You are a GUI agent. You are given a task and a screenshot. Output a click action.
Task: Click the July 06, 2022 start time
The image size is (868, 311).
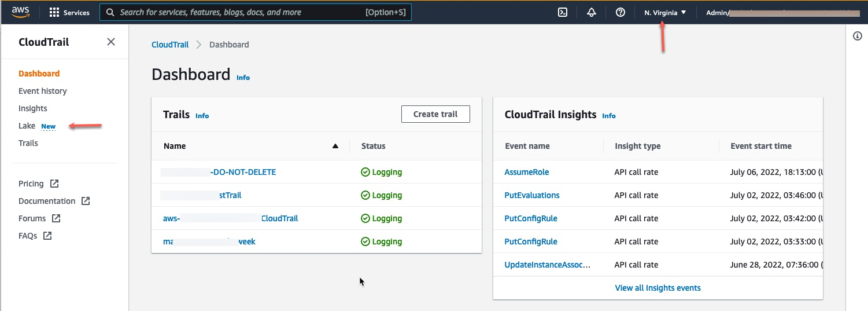click(x=776, y=172)
